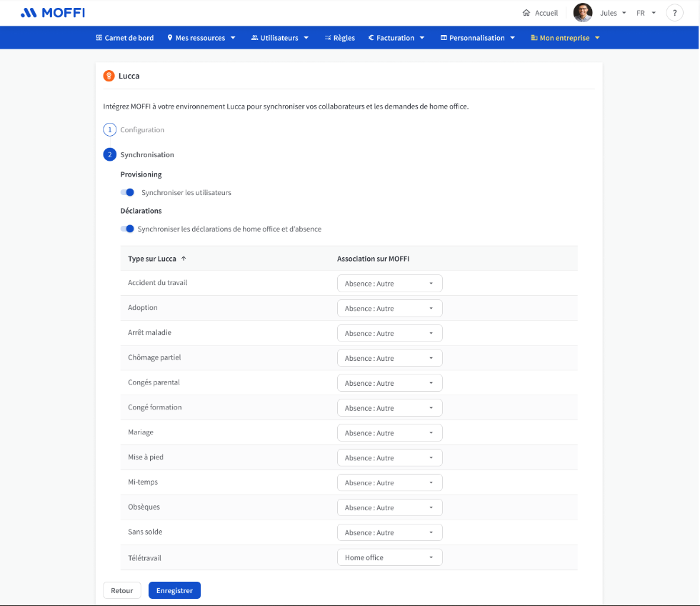Open Home office dropdown for Télétravail
The image size is (700, 606).
click(x=390, y=558)
